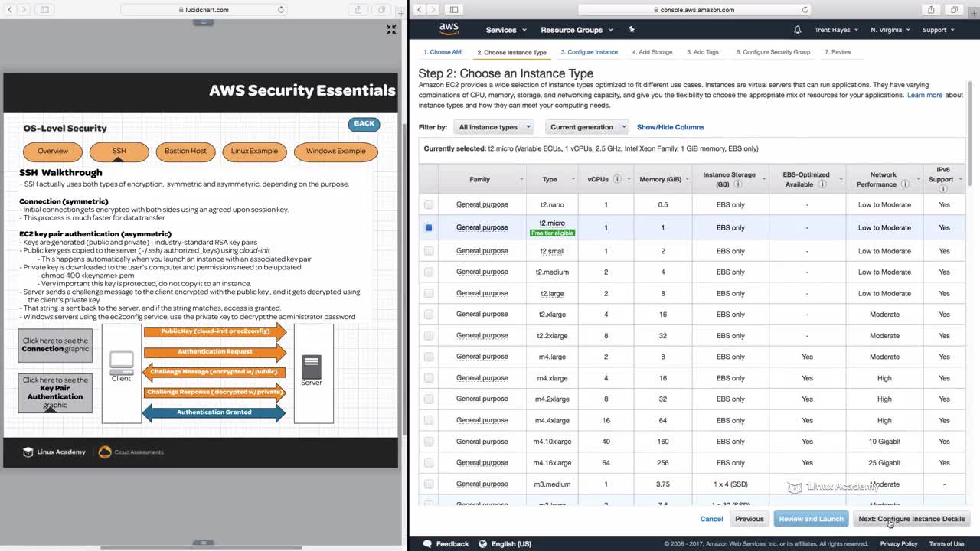Click the Show/Hide Columns link

671,127
